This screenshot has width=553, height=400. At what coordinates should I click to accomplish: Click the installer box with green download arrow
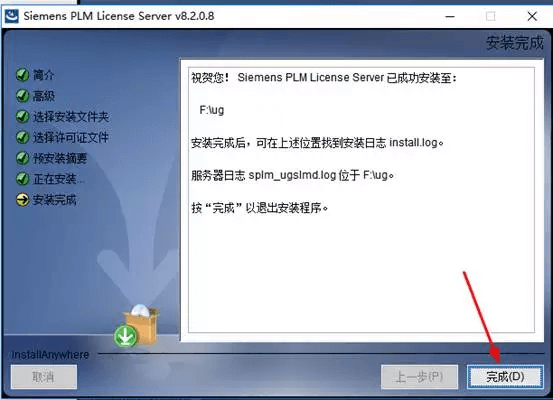click(136, 326)
